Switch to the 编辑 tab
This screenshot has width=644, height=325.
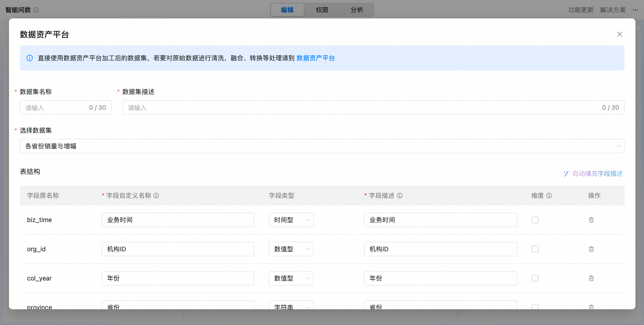(x=287, y=10)
